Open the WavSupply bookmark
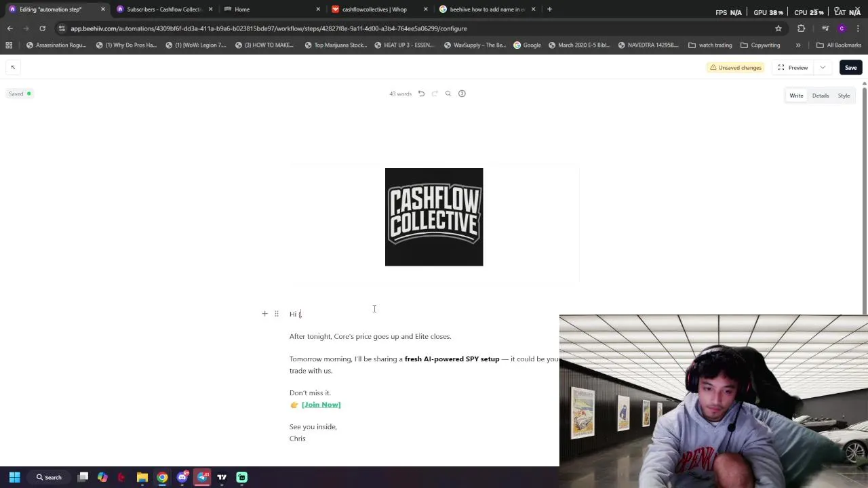Screen dimensions: 868x488 tap(475, 45)
